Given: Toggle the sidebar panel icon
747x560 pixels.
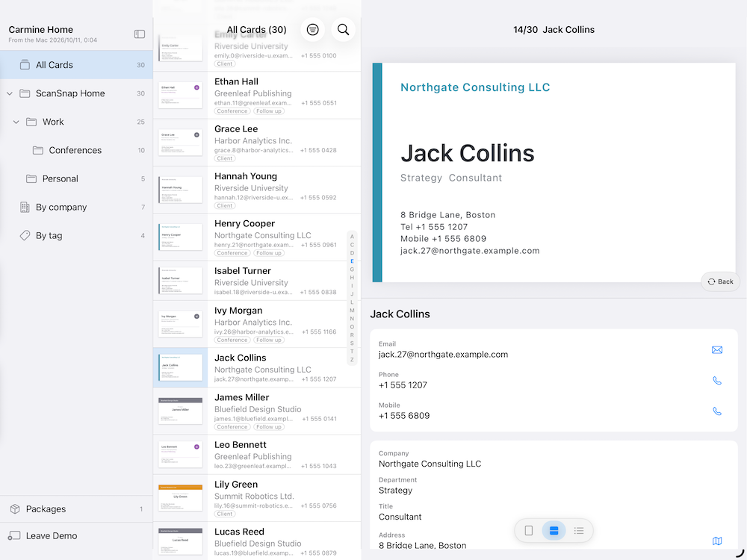Looking at the screenshot, I should [140, 34].
